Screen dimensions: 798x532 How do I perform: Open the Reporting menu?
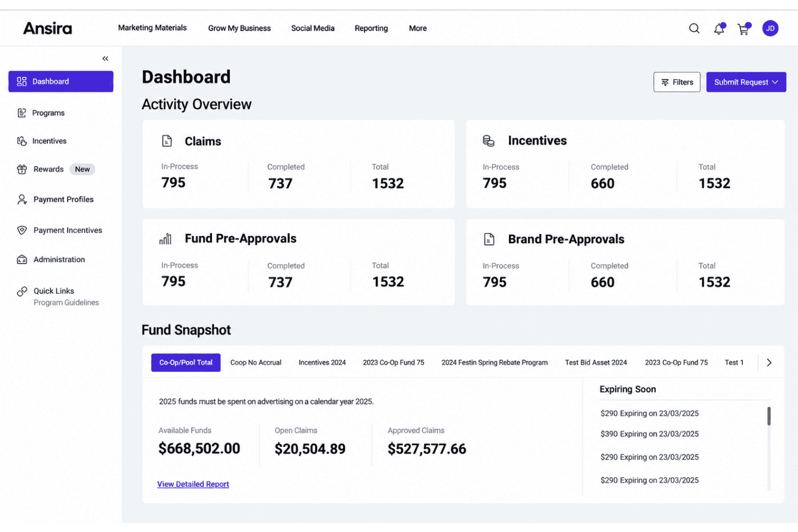click(371, 28)
